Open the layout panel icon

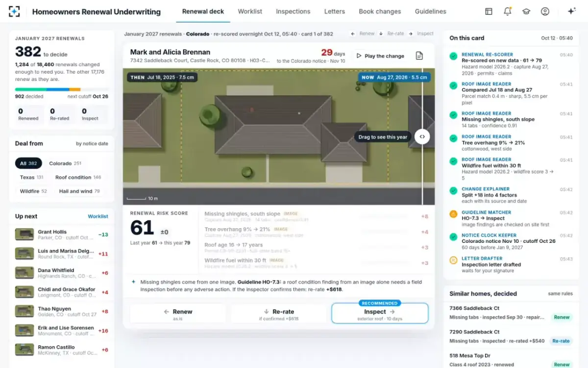click(x=489, y=11)
